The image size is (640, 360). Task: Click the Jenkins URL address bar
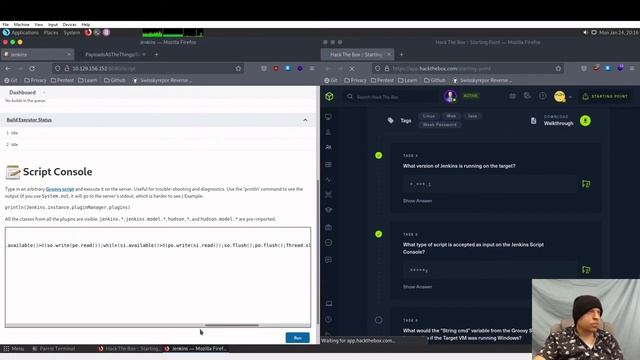click(147, 69)
